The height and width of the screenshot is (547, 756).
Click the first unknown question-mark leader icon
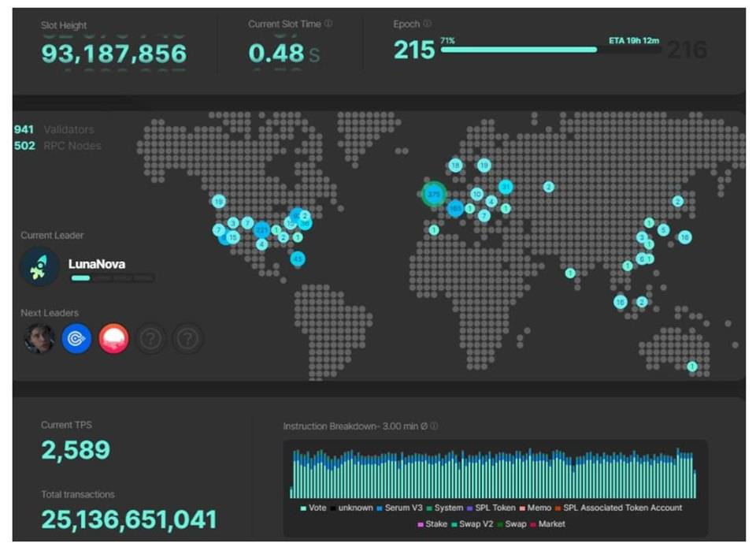[x=150, y=340]
